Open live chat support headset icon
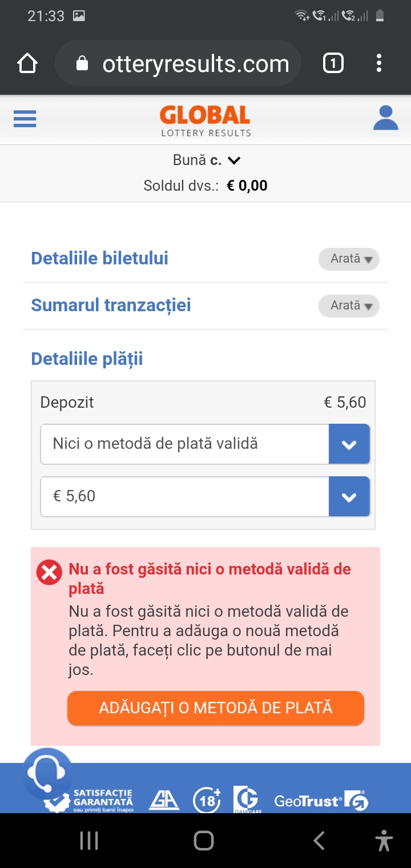411x868 pixels. pos(47,773)
